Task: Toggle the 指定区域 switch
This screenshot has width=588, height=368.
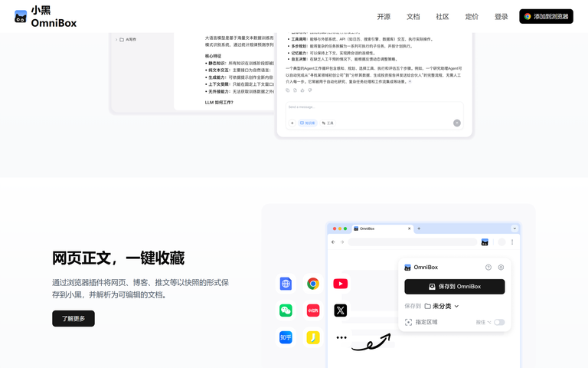Action: pyautogui.click(x=499, y=322)
